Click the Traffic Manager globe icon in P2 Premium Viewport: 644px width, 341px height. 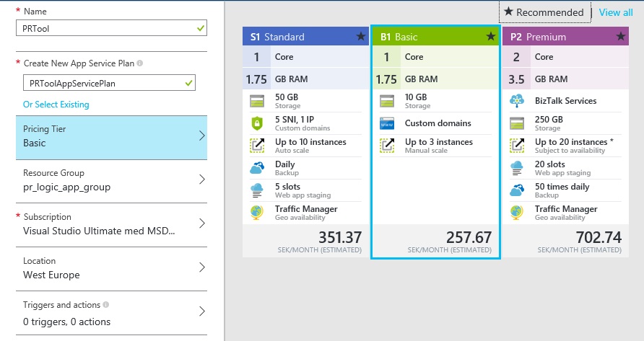tap(517, 213)
